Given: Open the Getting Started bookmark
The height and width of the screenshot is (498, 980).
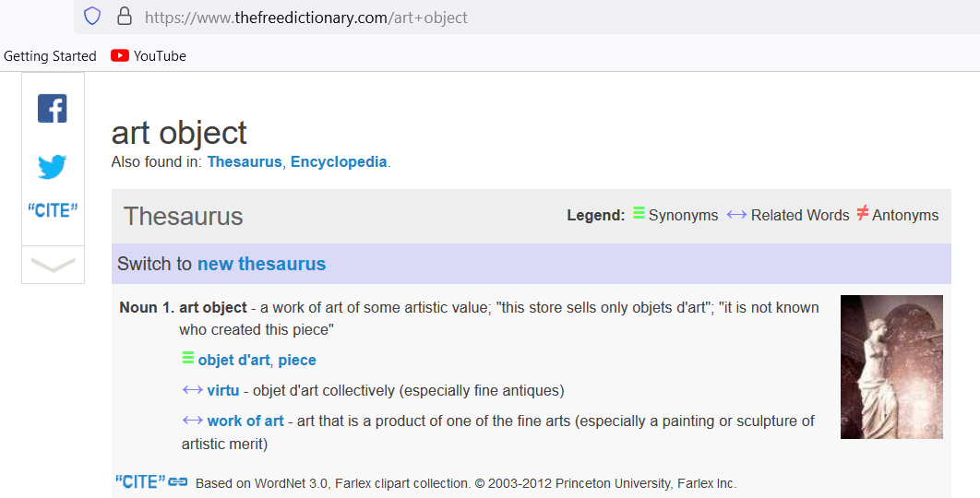Looking at the screenshot, I should (50, 56).
